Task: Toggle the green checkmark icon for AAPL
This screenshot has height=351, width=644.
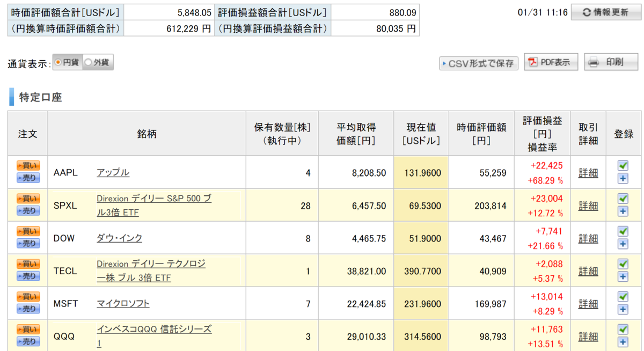Action: (x=623, y=166)
